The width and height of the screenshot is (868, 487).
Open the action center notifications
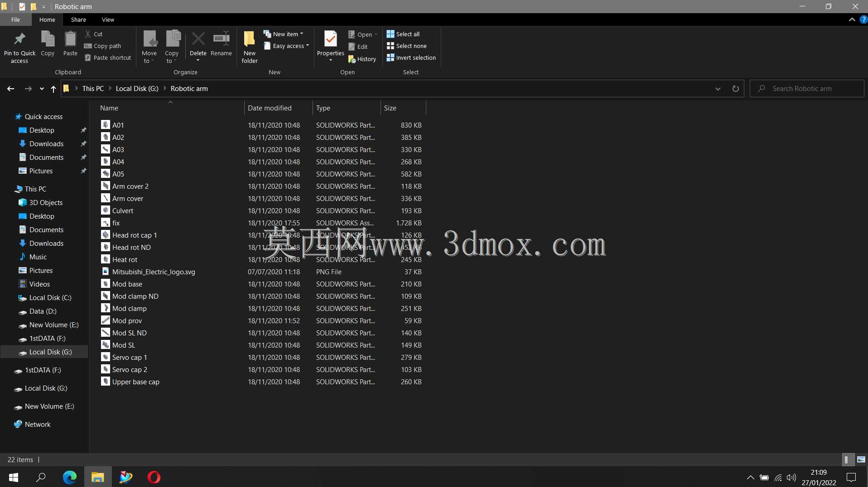point(851,477)
